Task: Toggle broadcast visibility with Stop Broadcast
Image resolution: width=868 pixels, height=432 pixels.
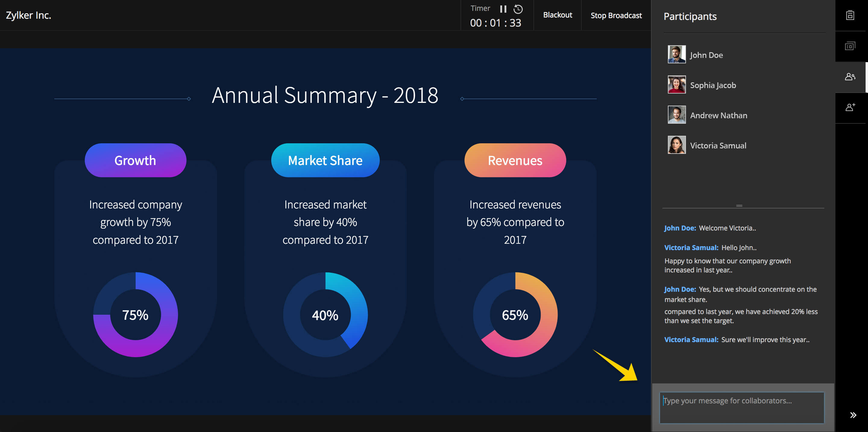Action: click(616, 15)
